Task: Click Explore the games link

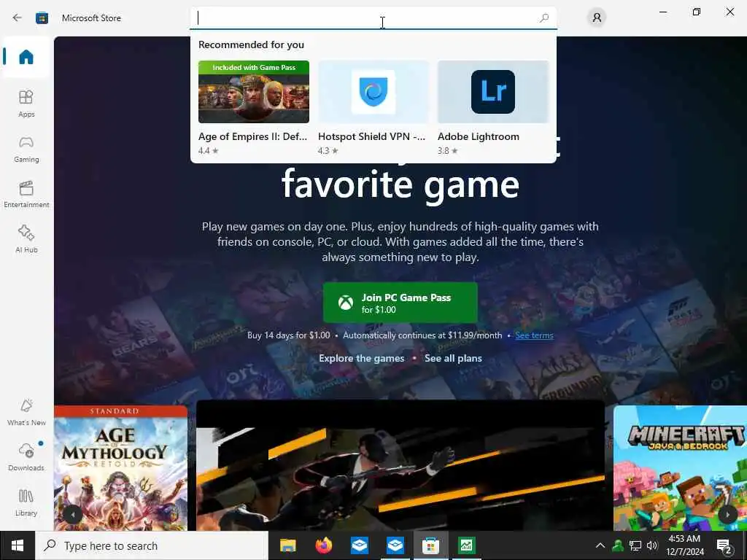Action: (x=362, y=358)
